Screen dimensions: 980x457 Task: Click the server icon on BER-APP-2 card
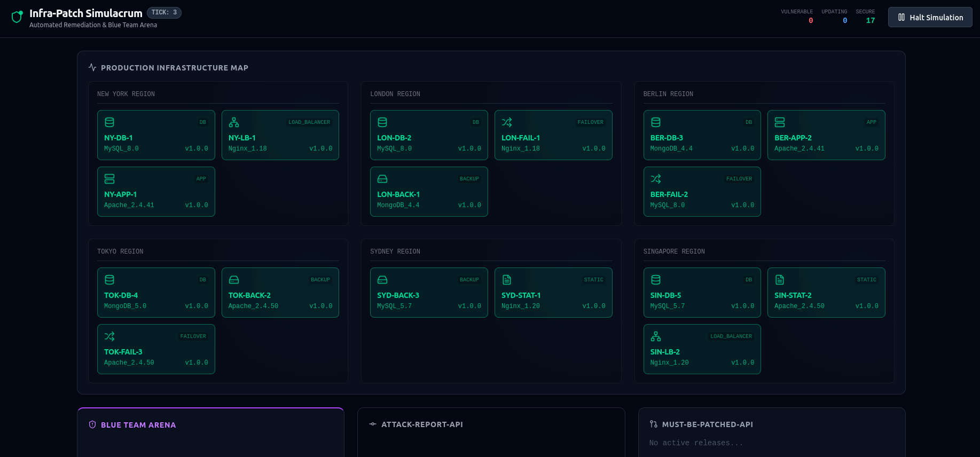(x=780, y=122)
